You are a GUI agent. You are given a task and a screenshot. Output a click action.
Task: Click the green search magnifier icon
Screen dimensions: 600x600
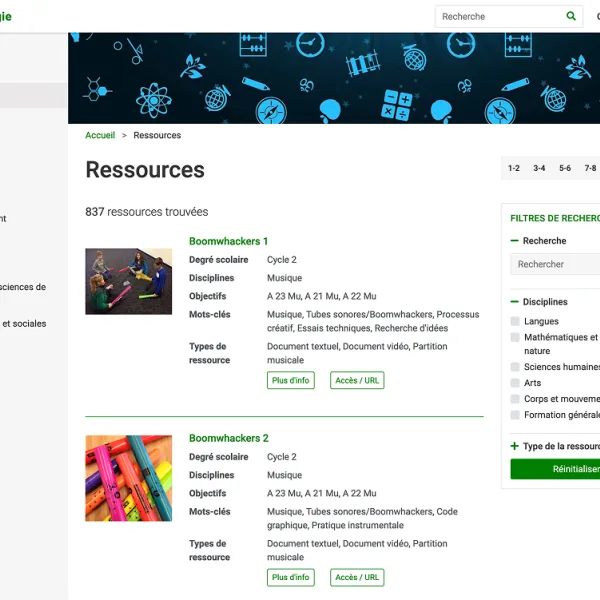click(571, 16)
